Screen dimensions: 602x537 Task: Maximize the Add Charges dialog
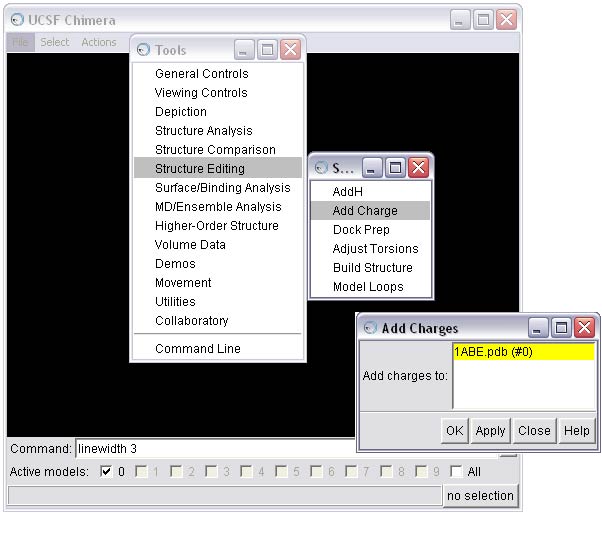click(x=562, y=328)
